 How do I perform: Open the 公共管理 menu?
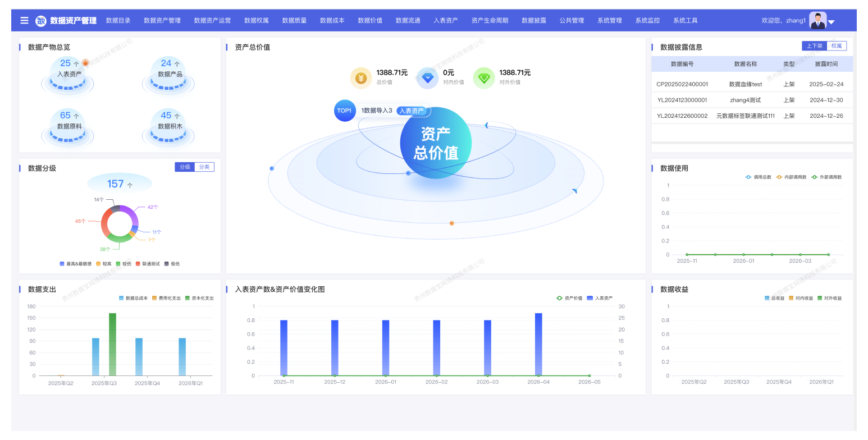point(572,20)
